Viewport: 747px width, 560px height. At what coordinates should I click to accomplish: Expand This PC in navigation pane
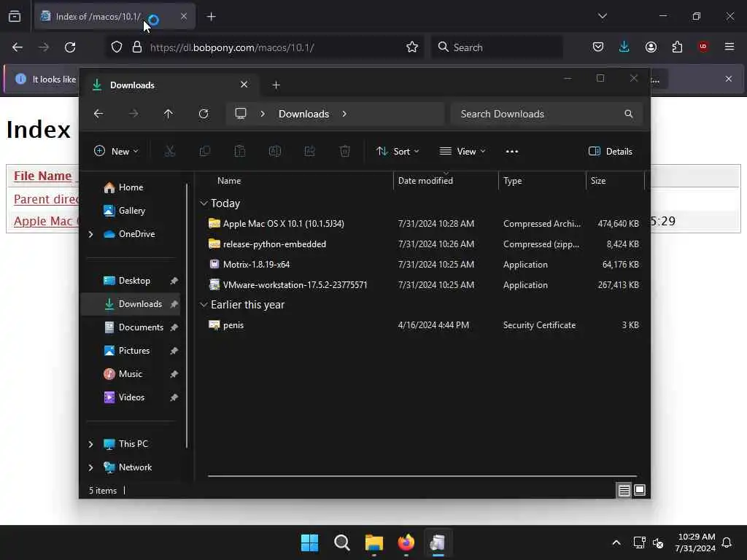(90, 444)
